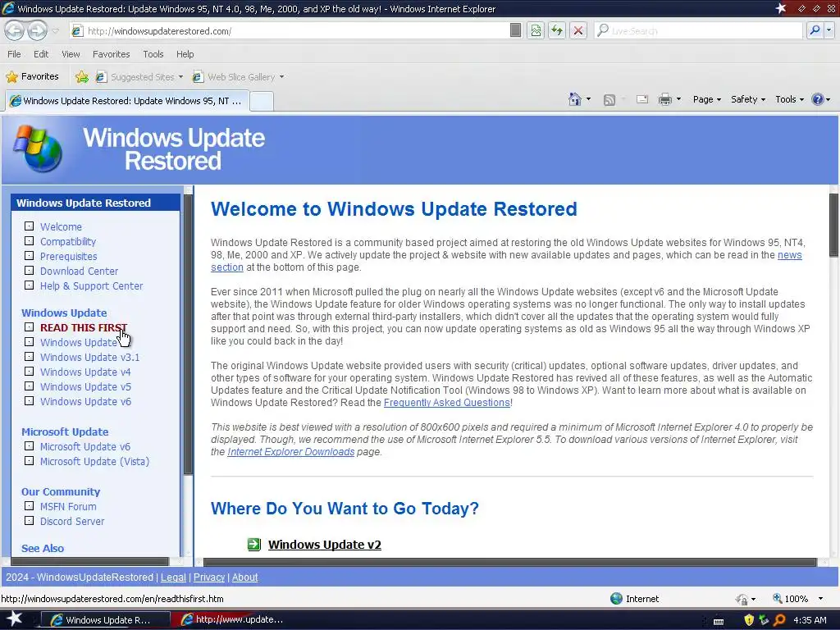The width and height of the screenshot is (840, 630).
Task: Click the yellow shield tray icon
Action: point(749,620)
